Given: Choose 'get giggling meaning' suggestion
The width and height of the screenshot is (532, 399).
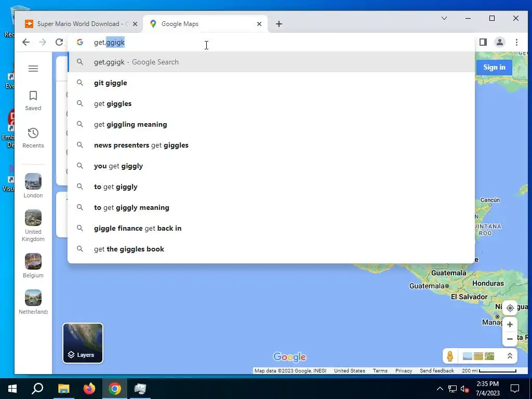Looking at the screenshot, I should [271, 124].
